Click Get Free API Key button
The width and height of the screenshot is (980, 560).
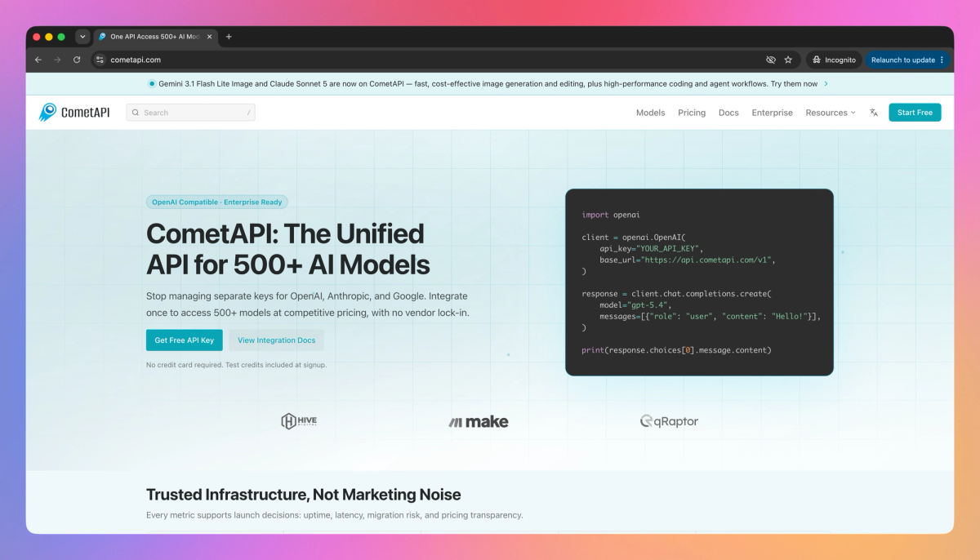(185, 340)
